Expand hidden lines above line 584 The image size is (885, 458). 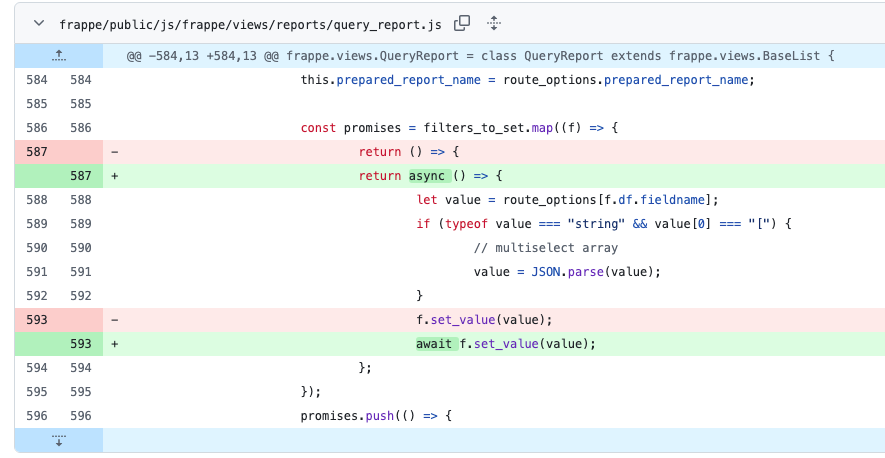(59, 56)
